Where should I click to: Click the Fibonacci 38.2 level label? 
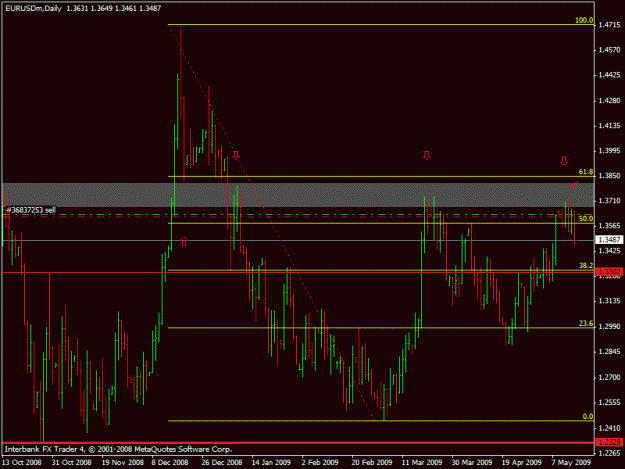tap(586, 265)
